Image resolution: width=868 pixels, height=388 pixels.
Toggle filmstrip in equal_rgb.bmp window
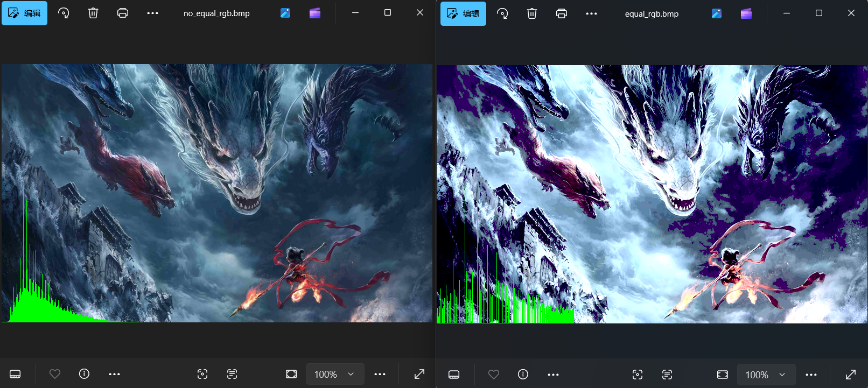click(454, 375)
